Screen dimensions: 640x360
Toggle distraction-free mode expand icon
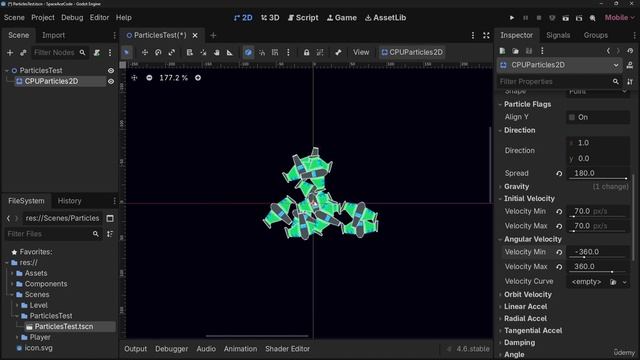486,36
